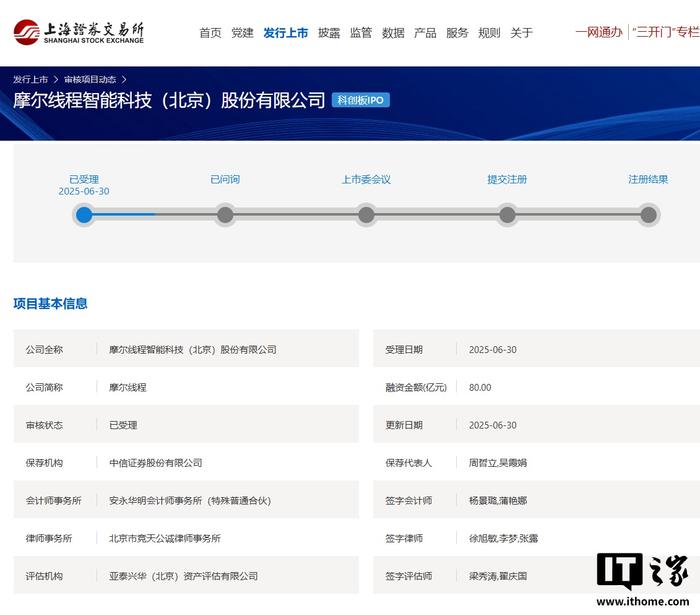Viewport: 700px width, 615px height.
Task: Open the 首页 menu item
Action: pos(210,33)
